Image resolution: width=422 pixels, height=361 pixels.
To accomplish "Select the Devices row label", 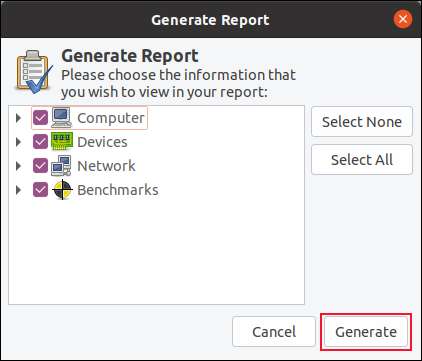I will point(102,142).
